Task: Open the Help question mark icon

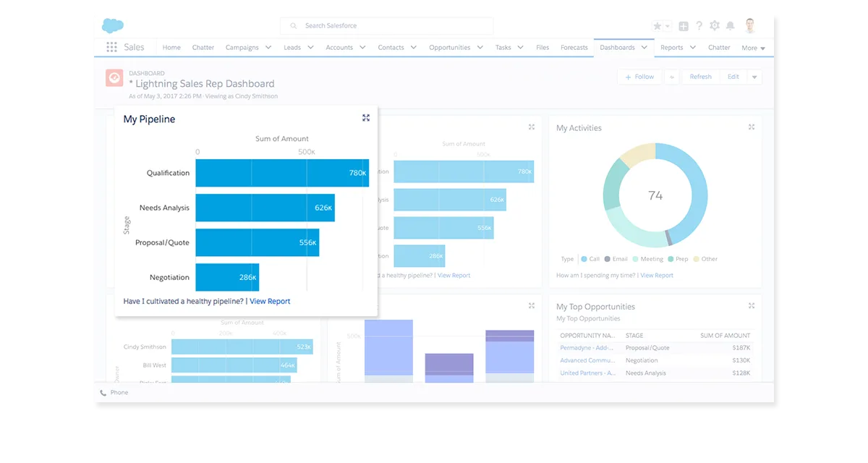Action: [x=699, y=26]
